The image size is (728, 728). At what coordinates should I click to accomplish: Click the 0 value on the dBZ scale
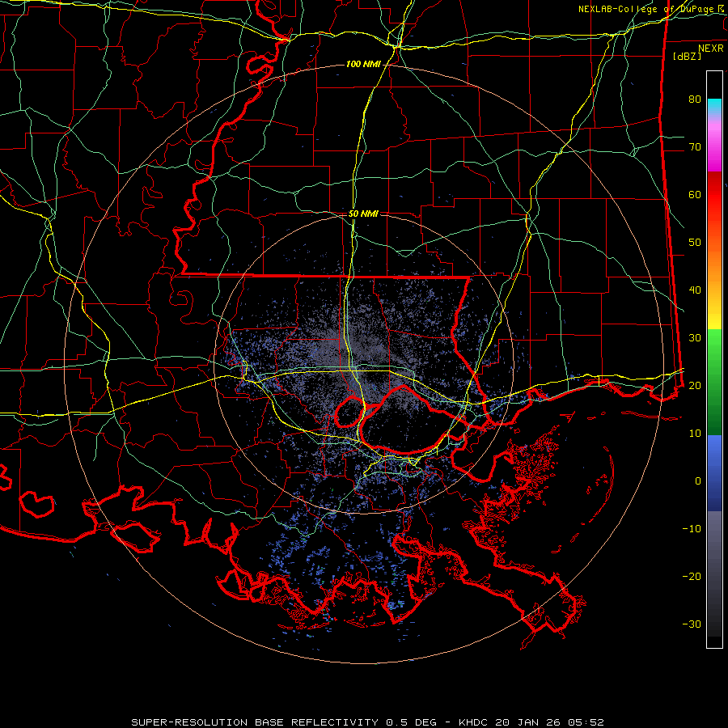pos(698,481)
